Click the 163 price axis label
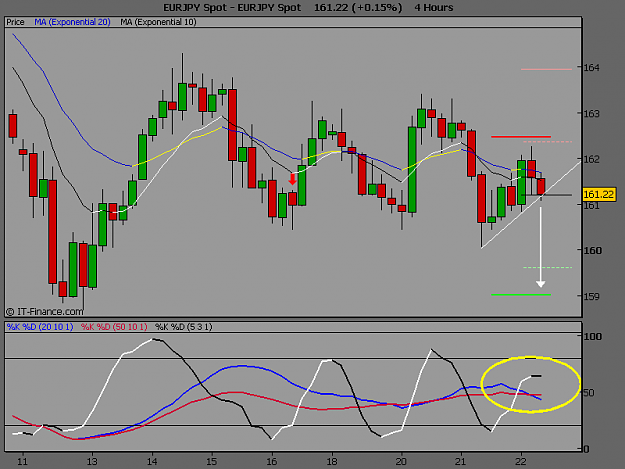The image size is (625, 469). point(592,114)
